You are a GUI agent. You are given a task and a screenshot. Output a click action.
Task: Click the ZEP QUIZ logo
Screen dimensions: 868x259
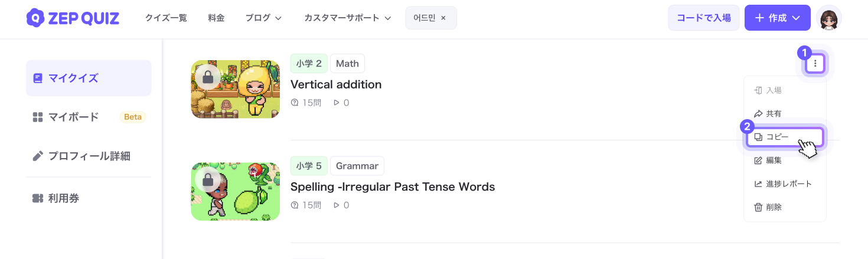coord(73,18)
